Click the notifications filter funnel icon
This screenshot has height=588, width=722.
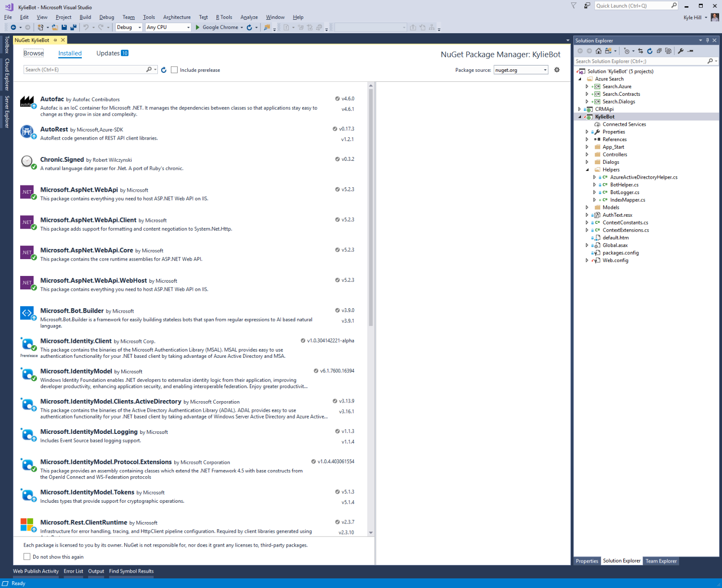tap(573, 6)
